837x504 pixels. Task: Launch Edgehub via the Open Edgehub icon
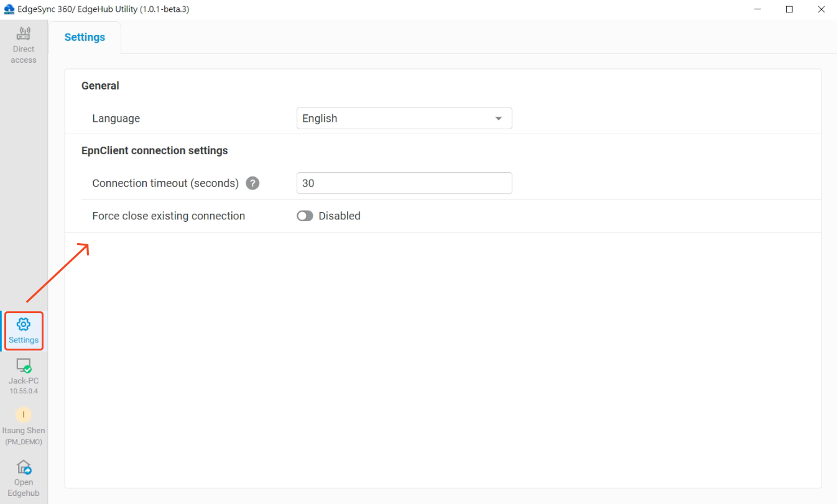point(23,467)
